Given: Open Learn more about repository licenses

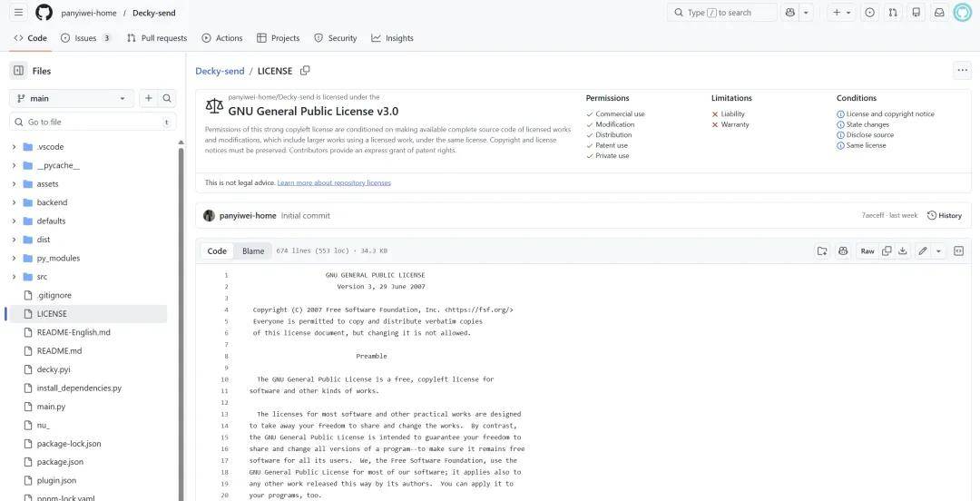Looking at the screenshot, I should click(334, 182).
